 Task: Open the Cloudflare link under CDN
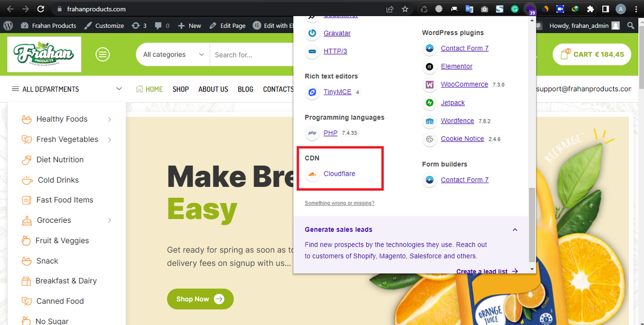coord(339,174)
